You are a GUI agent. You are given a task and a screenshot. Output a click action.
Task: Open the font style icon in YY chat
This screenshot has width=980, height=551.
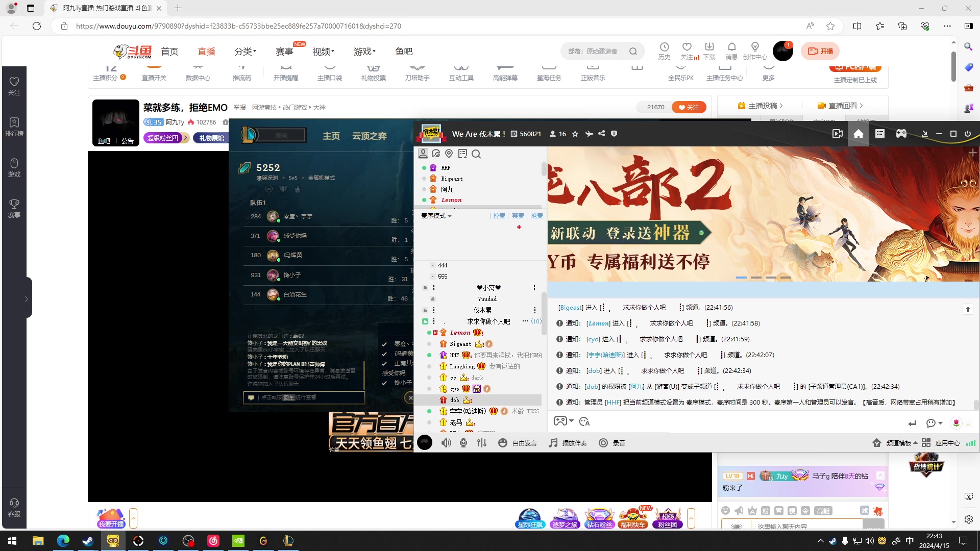585,421
